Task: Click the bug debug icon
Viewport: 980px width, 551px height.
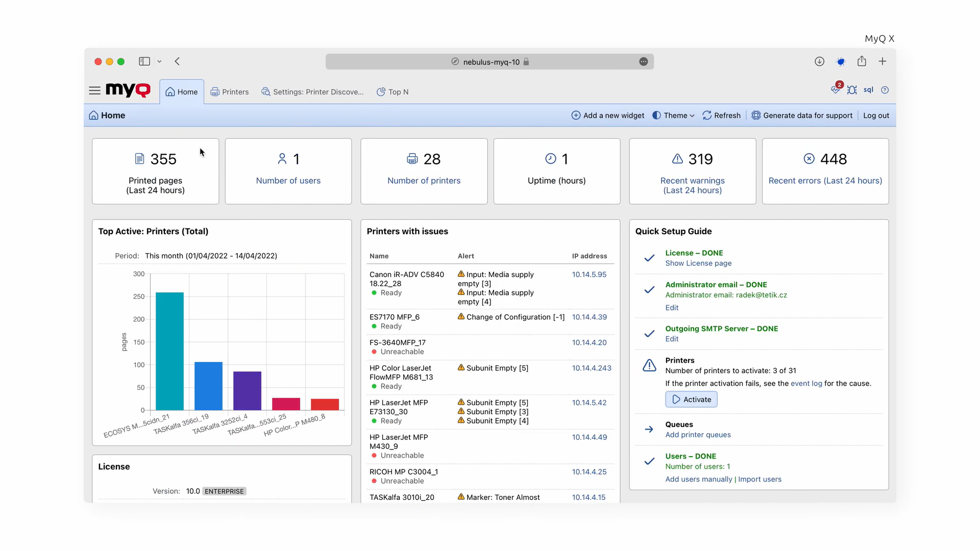Action: (x=852, y=90)
